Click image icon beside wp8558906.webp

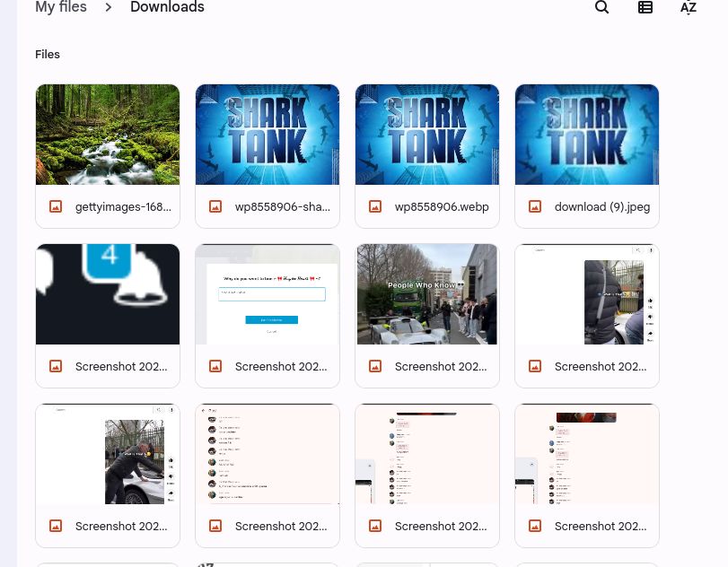pyautogui.click(x=375, y=206)
